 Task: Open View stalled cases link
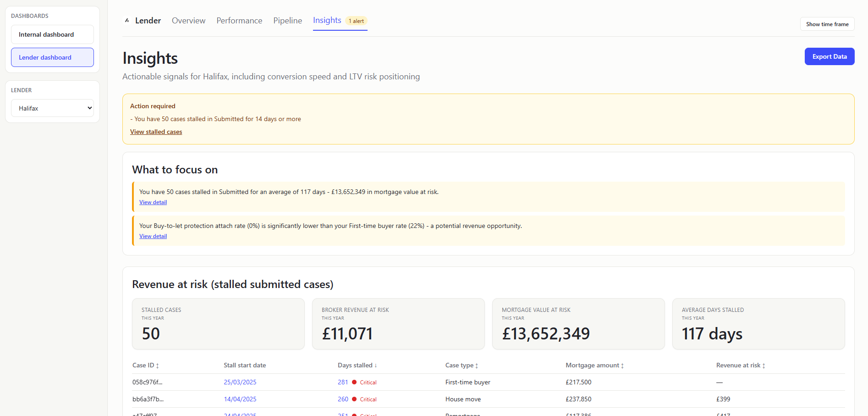[156, 132]
